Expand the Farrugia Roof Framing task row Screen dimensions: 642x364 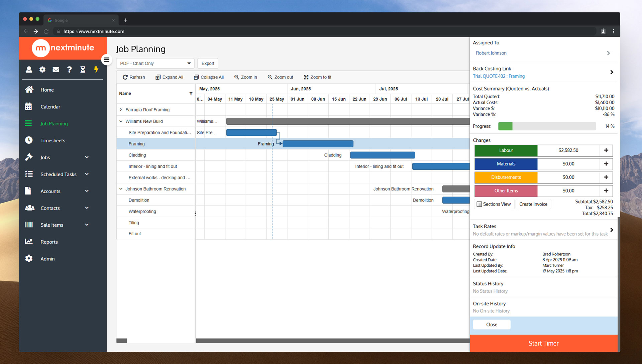pyautogui.click(x=121, y=109)
